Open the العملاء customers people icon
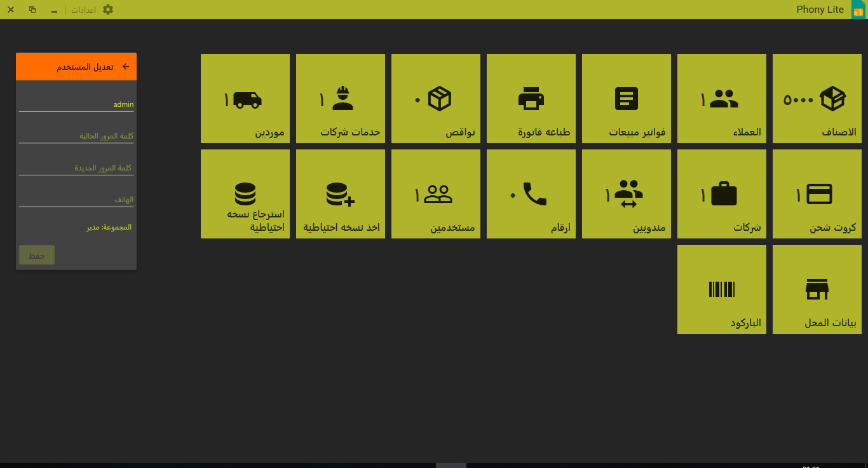868x468 pixels. [724, 99]
